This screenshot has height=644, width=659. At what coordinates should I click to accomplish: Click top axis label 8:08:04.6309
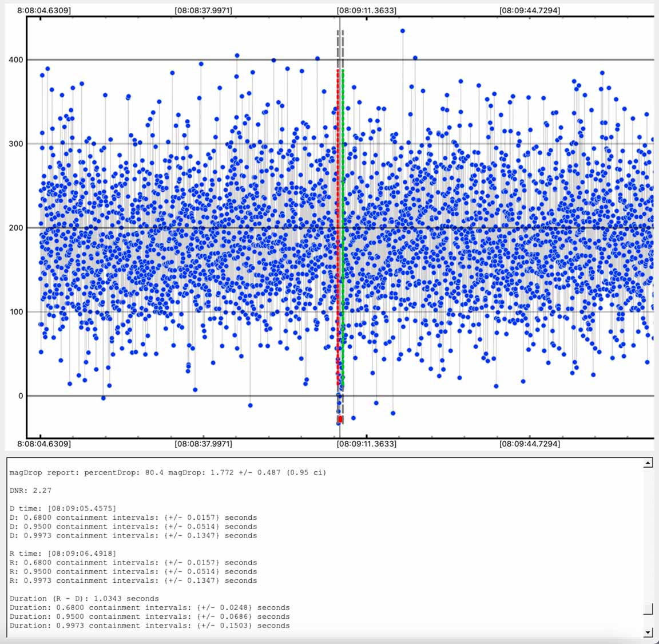43,10
